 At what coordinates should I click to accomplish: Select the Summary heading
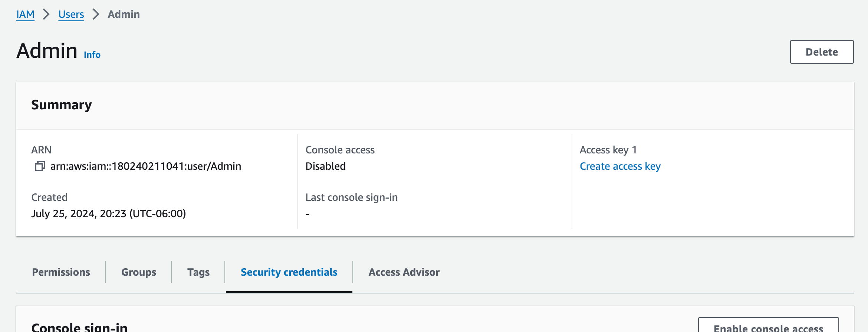62,105
